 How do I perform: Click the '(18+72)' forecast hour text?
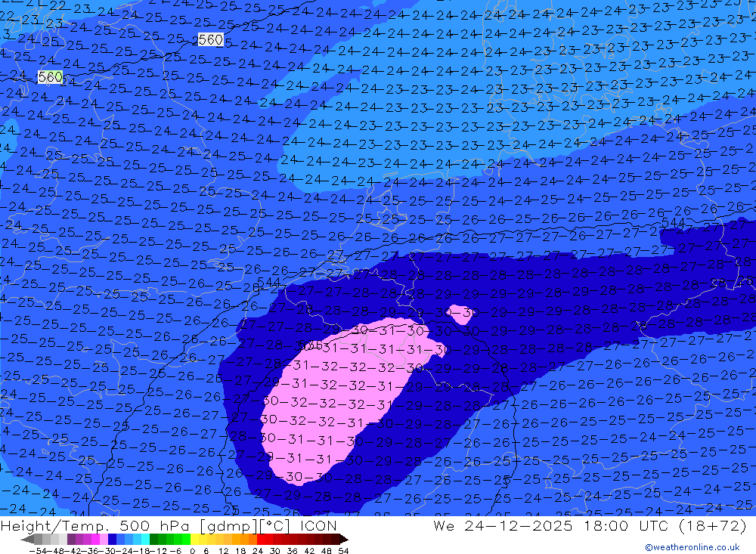(713, 525)
